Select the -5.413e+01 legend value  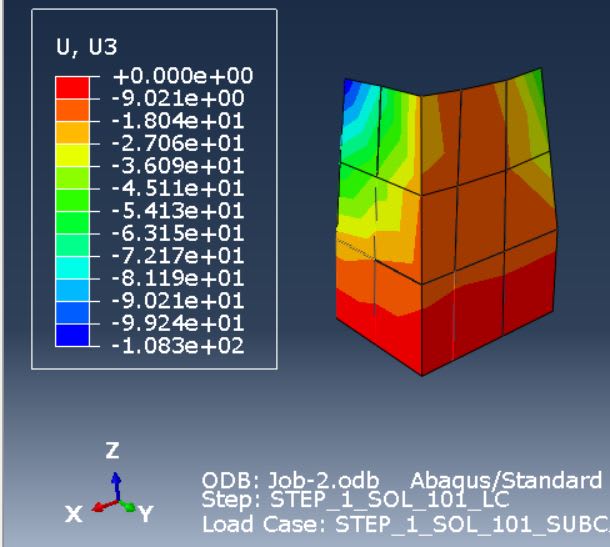coord(178,210)
